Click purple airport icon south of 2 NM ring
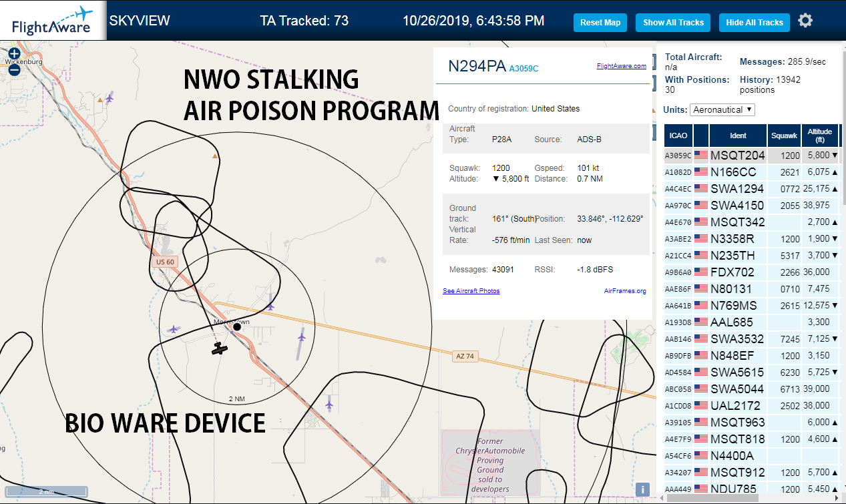This screenshot has width=846, height=504. [329, 405]
